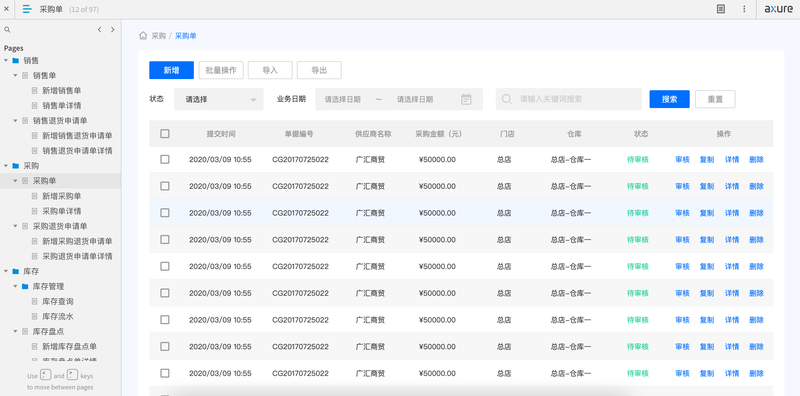Close the Axure sidebar with X icon
Screen dimensions: 800x396
coord(6,9)
